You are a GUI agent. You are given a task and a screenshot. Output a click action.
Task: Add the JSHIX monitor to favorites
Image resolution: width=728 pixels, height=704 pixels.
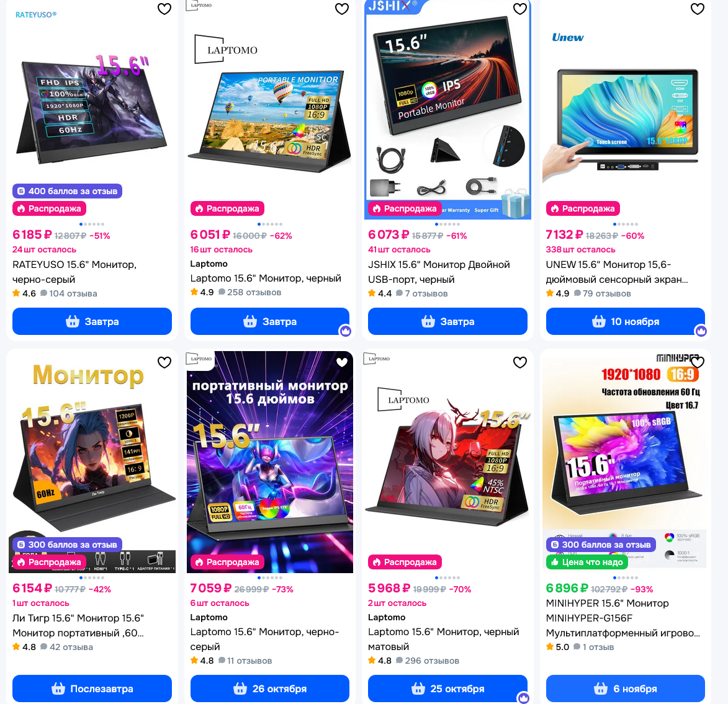[x=519, y=9]
